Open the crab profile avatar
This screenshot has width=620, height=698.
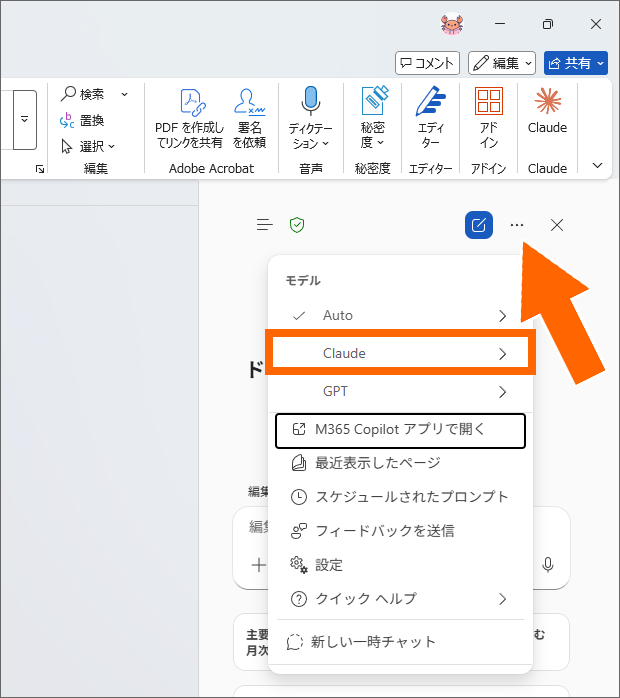coord(452,24)
